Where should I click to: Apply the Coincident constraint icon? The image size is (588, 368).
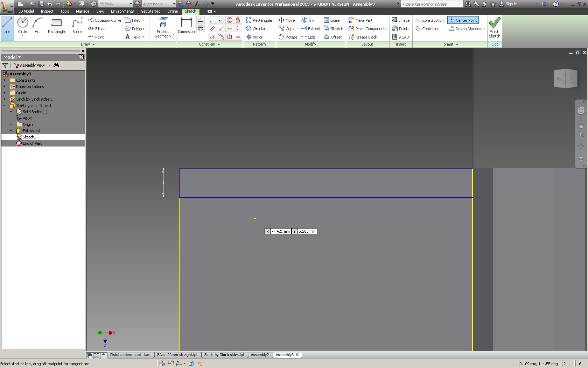coord(212,20)
